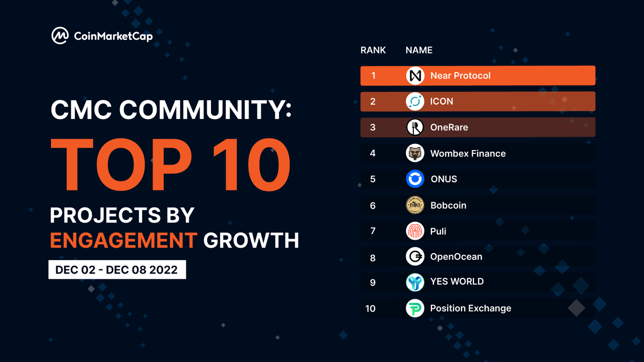
Task: Click the Wombex Finance wombat icon
Action: coord(414,153)
